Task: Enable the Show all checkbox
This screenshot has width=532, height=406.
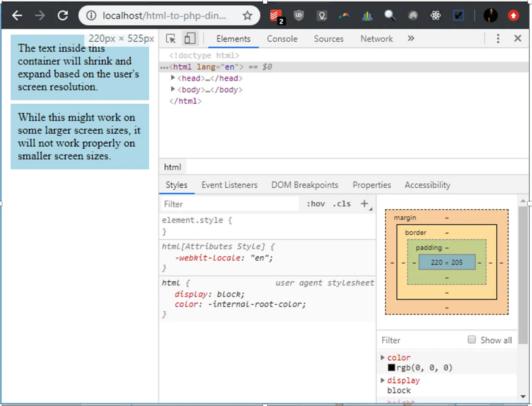Action: click(x=472, y=340)
